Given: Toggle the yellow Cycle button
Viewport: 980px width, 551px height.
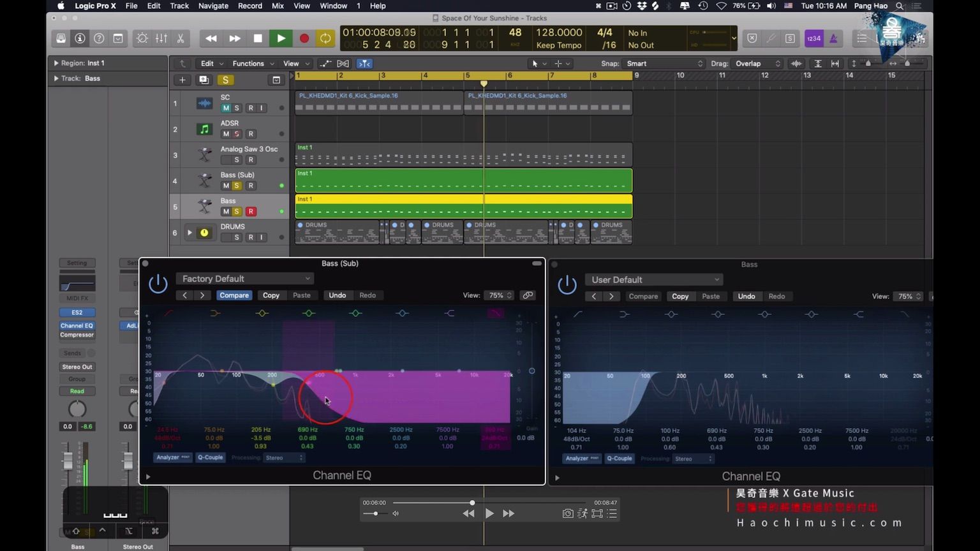Looking at the screenshot, I should pos(325,38).
